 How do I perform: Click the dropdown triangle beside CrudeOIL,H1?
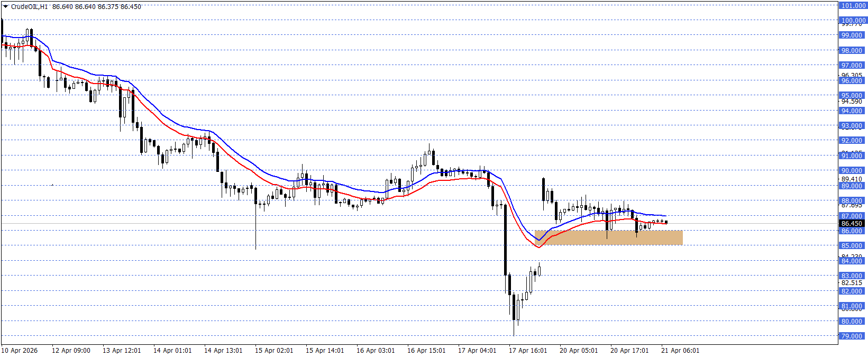6,7
